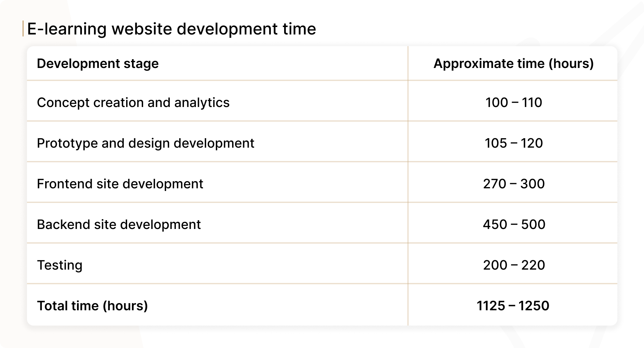Select the bold 'Total time (hours)' label
This screenshot has width=644, height=348.
click(92, 306)
